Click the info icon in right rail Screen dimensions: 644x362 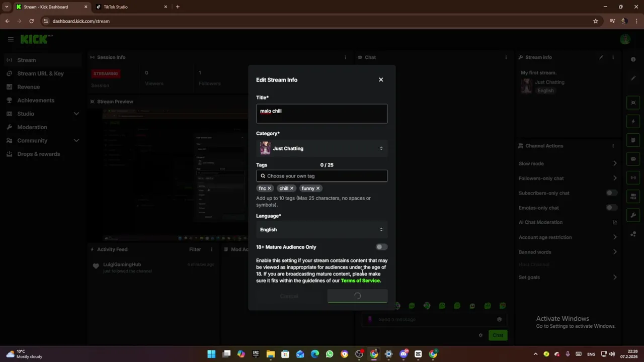pos(633,59)
